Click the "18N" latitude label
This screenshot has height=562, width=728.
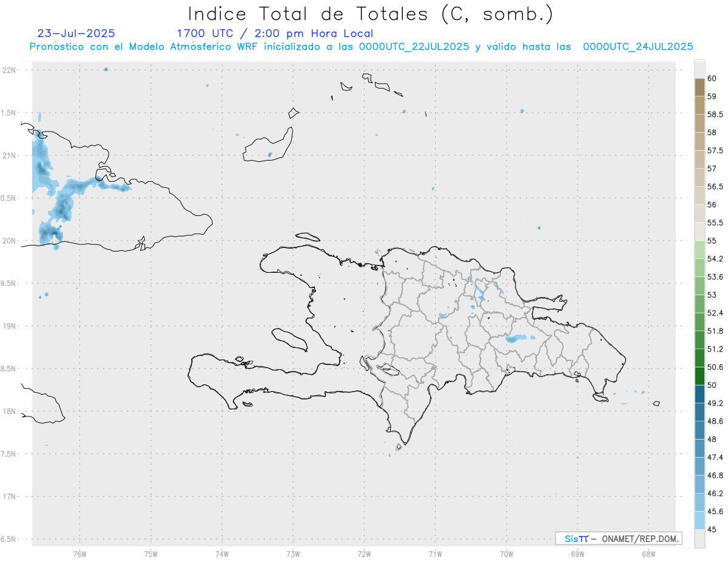click(x=9, y=411)
